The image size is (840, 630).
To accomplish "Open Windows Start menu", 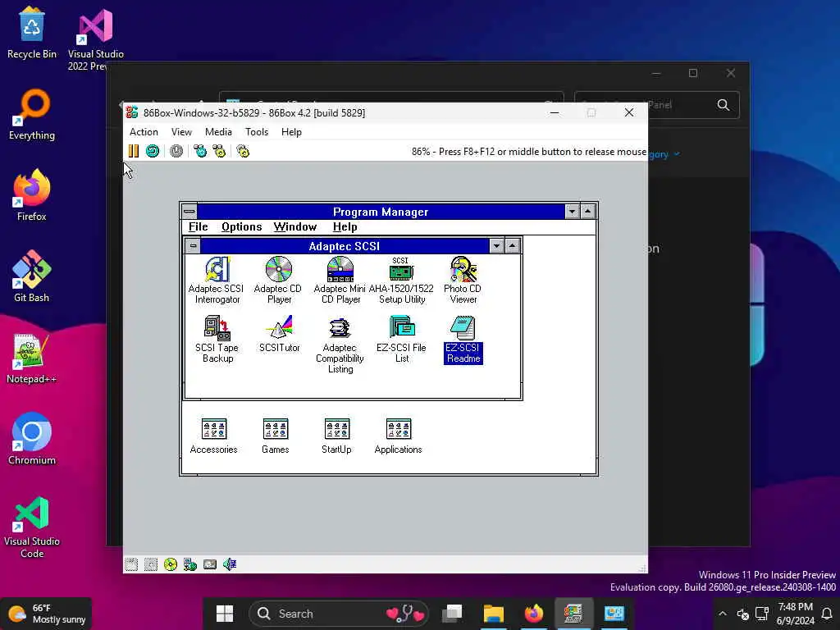I will [x=225, y=614].
